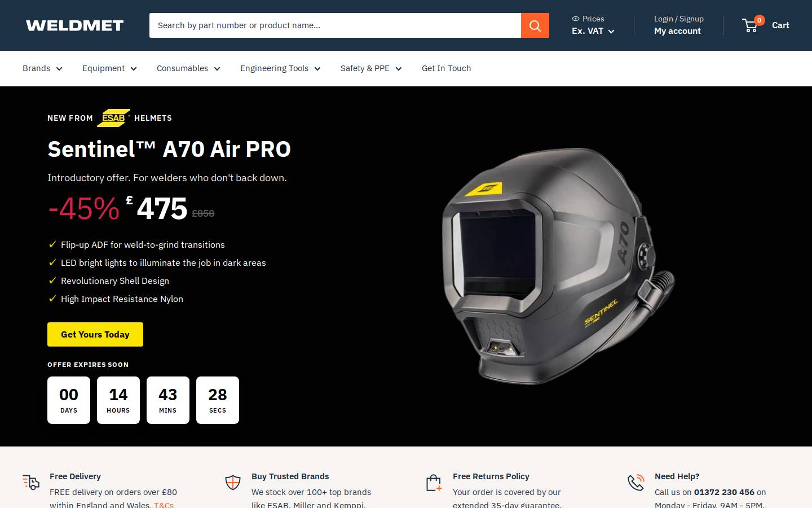The image size is (812, 508).
Task: Click 'OFFER EXPIRES SOON' label
Action: pyautogui.click(x=88, y=365)
